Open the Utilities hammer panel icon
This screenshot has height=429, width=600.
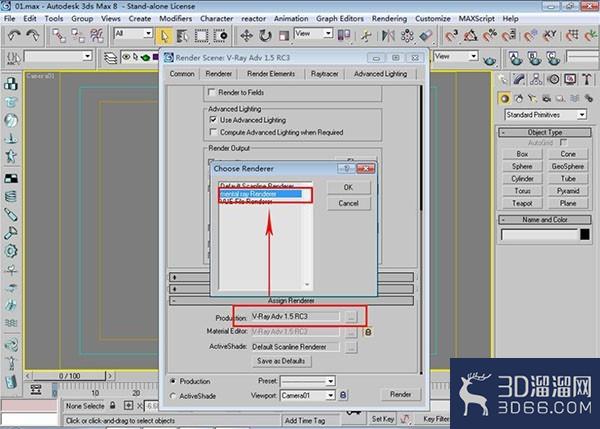click(x=587, y=79)
